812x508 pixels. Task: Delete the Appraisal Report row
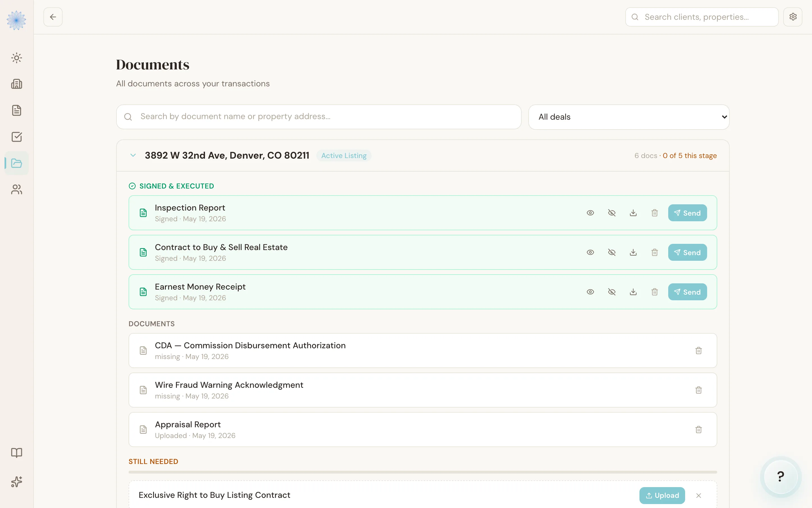pyautogui.click(x=699, y=430)
